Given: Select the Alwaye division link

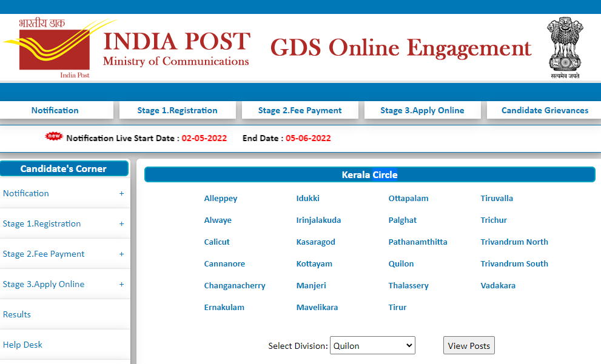Looking at the screenshot, I should 218,220.
